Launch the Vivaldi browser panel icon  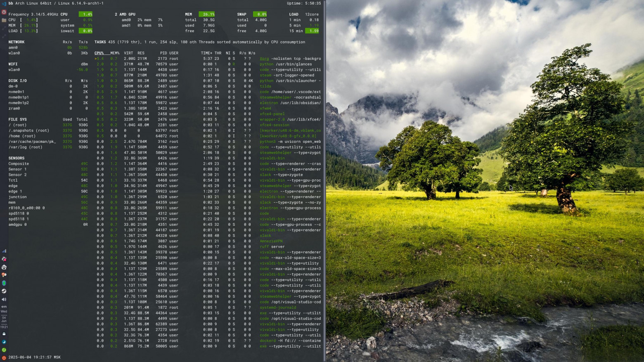coord(4,12)
